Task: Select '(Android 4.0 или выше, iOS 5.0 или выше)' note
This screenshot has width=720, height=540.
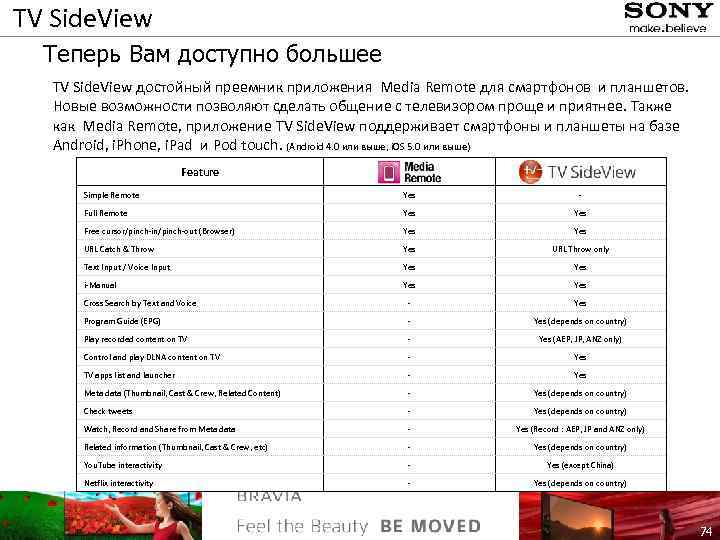Action: pyautogui.click(x=378, y=147)
